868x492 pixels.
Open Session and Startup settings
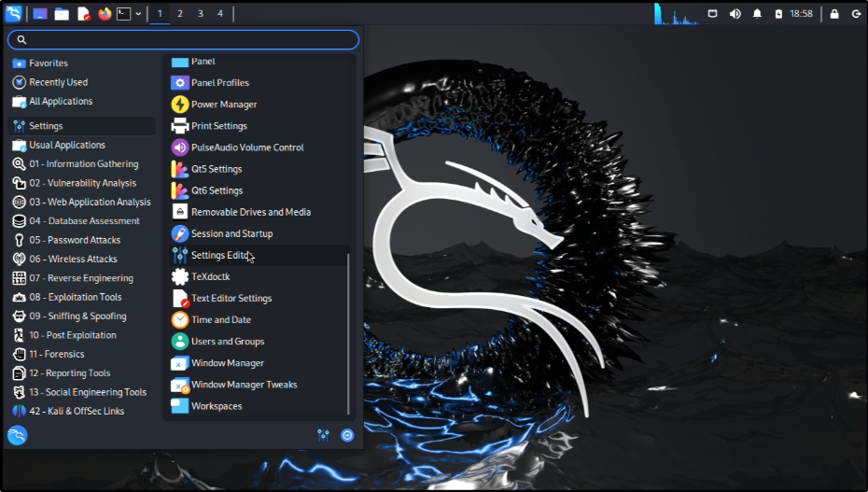click(259, 233)
